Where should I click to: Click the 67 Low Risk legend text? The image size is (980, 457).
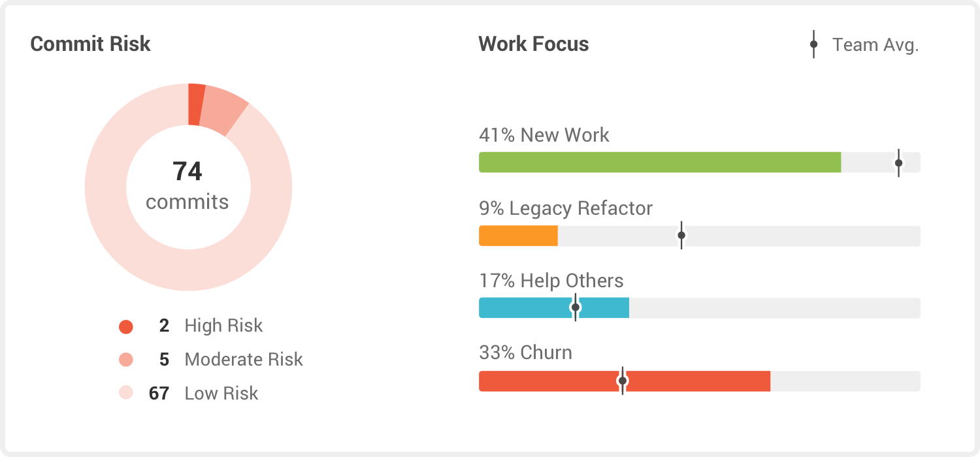coord(204,393)
